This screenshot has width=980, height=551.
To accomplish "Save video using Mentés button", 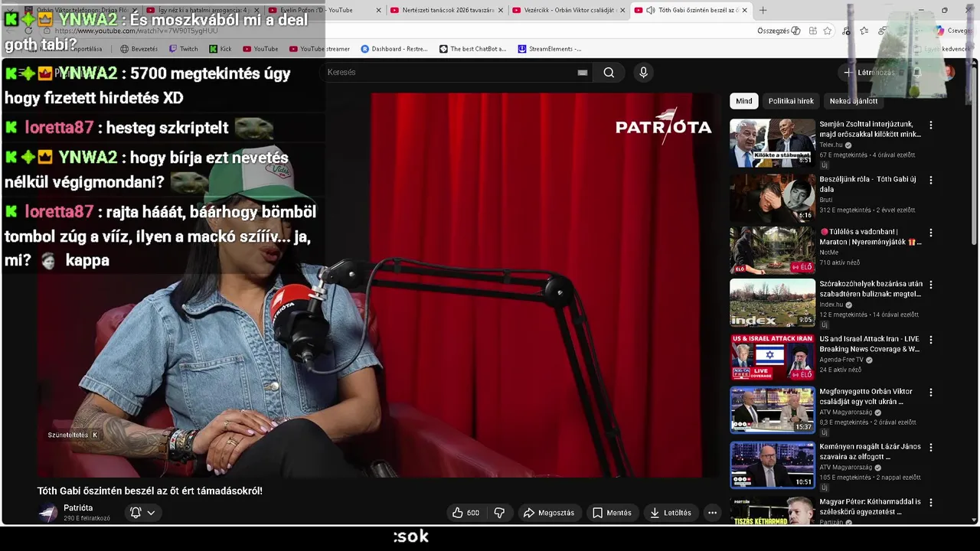I will coord(612,513).
